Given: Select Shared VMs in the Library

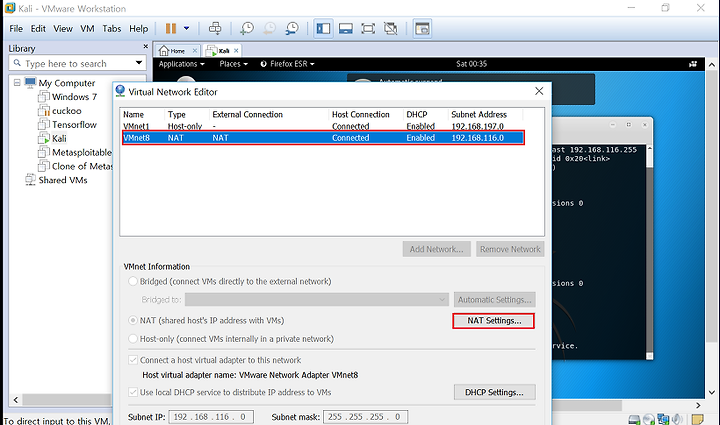Looking at the screenshot, I should [63, 180].
